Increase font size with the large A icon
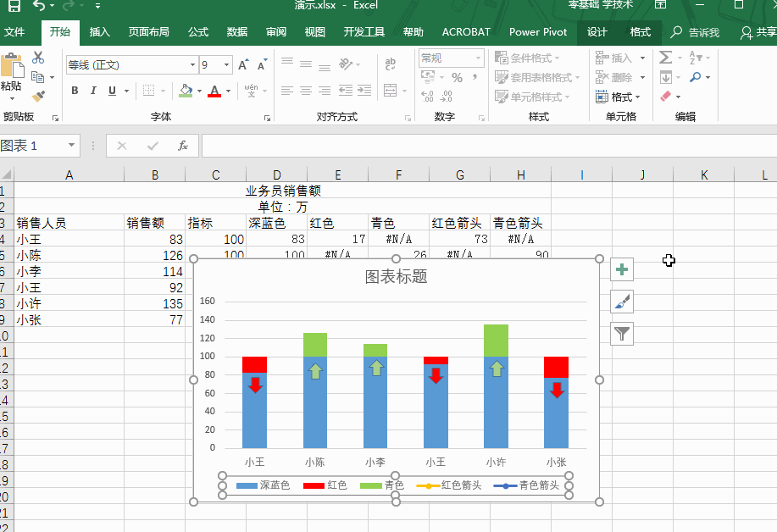The width and height of the screenshot is (777, 532). pos(243,65)
